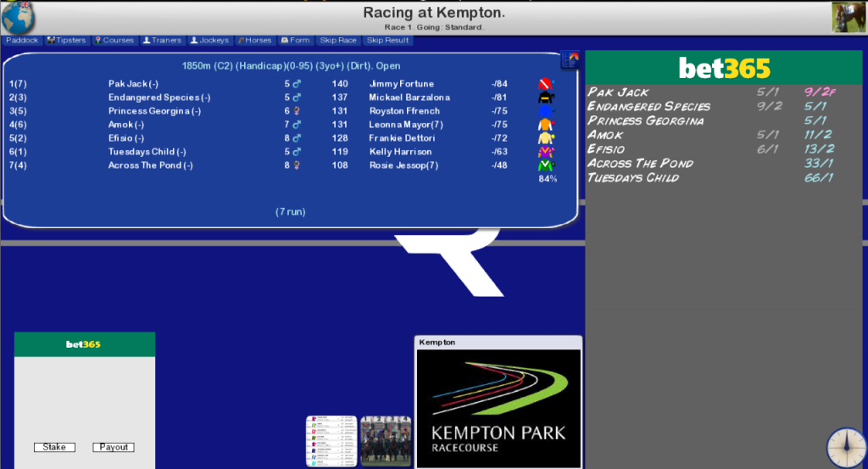Open the racecard thumbnail
Viewport: 868px width, 469px height.
pos(331,441)
